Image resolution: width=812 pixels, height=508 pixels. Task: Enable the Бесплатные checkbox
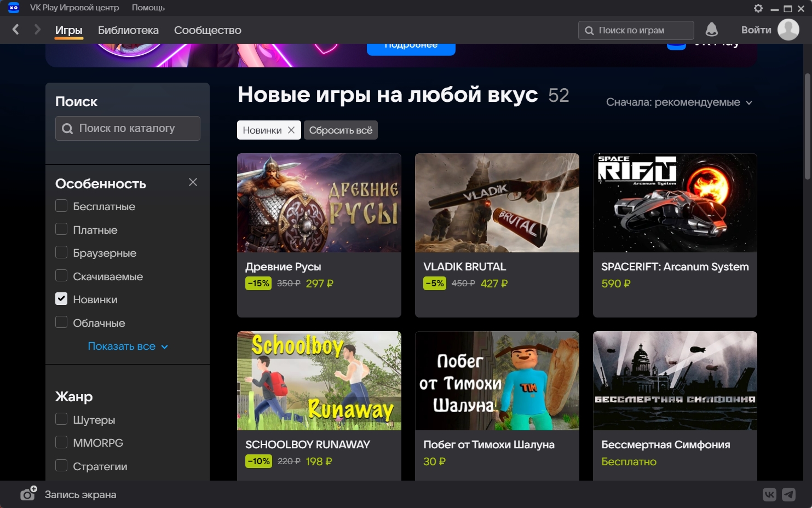61,206
